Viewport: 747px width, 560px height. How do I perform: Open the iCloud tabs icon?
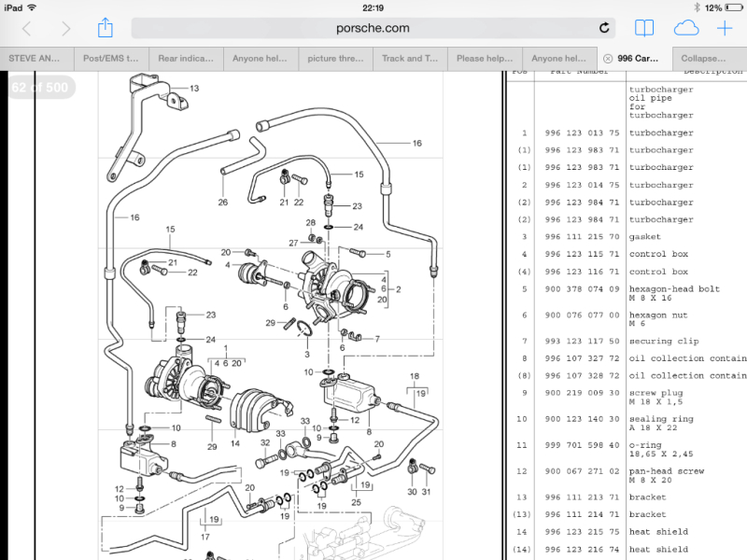pos(686,28)
